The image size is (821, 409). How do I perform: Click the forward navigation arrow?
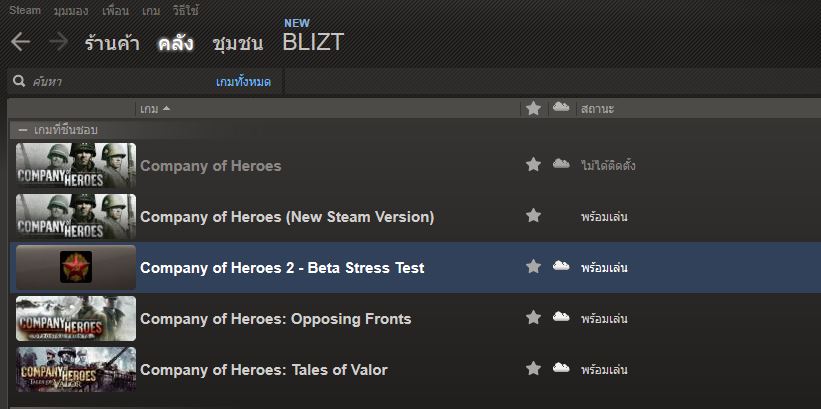click(58, 42)
